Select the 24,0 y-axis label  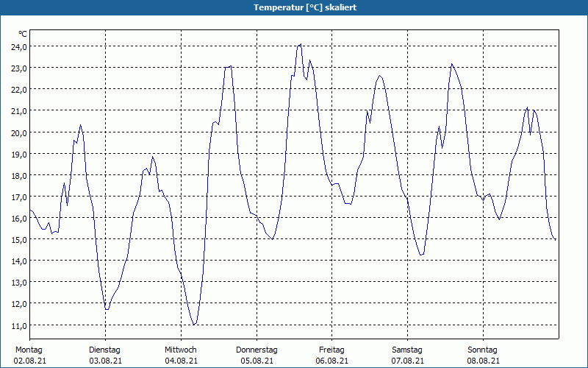(x=18, y=46)
